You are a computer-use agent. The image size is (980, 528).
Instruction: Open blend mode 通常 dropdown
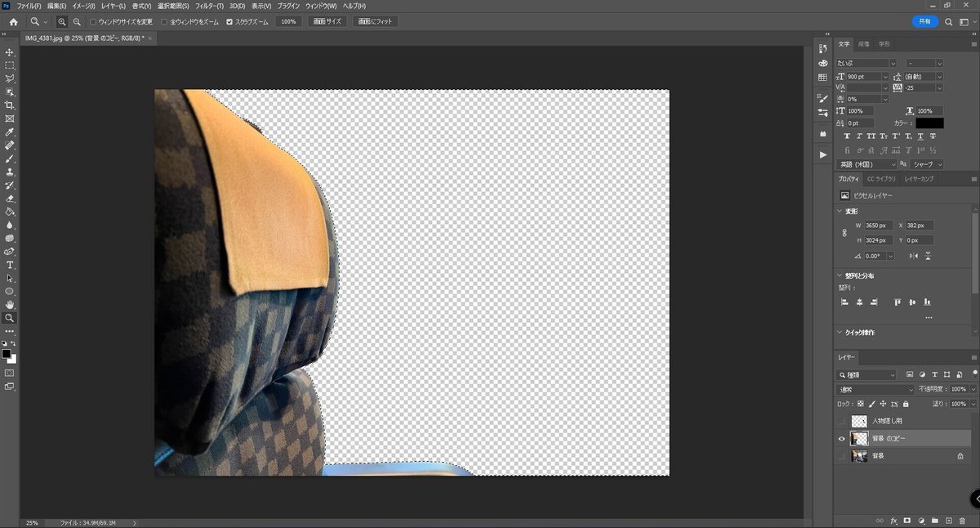(876, 390)
